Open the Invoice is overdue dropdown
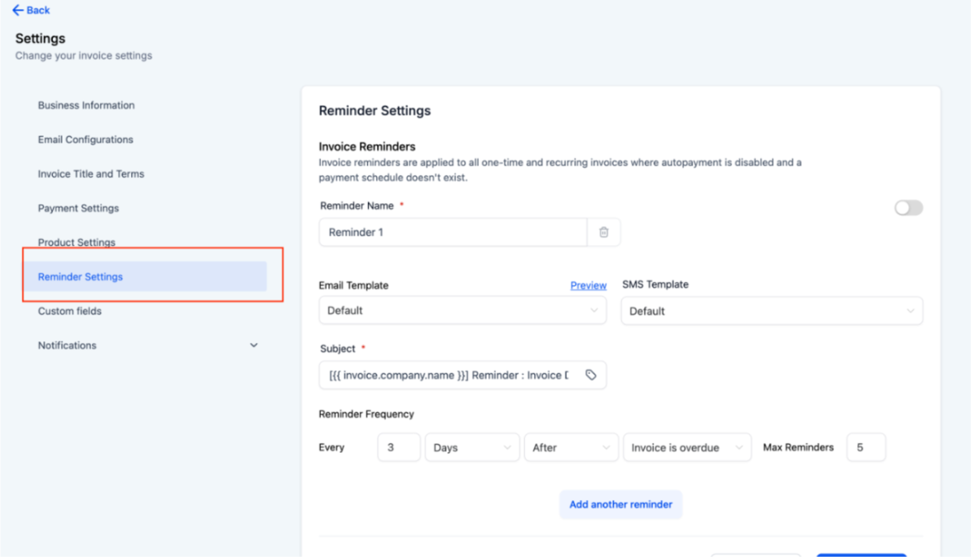Viewport: 971px width, 560px height. 687,448
